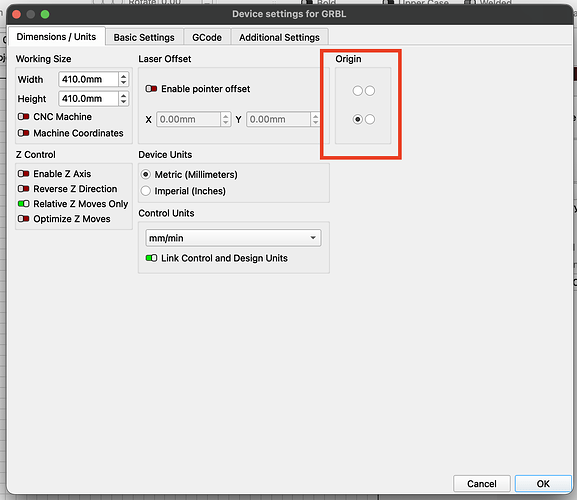The height and width of the screenshot is (500, 577).
Task: Enable the Machine Coordinates switch
Action: tap(24, 133)
